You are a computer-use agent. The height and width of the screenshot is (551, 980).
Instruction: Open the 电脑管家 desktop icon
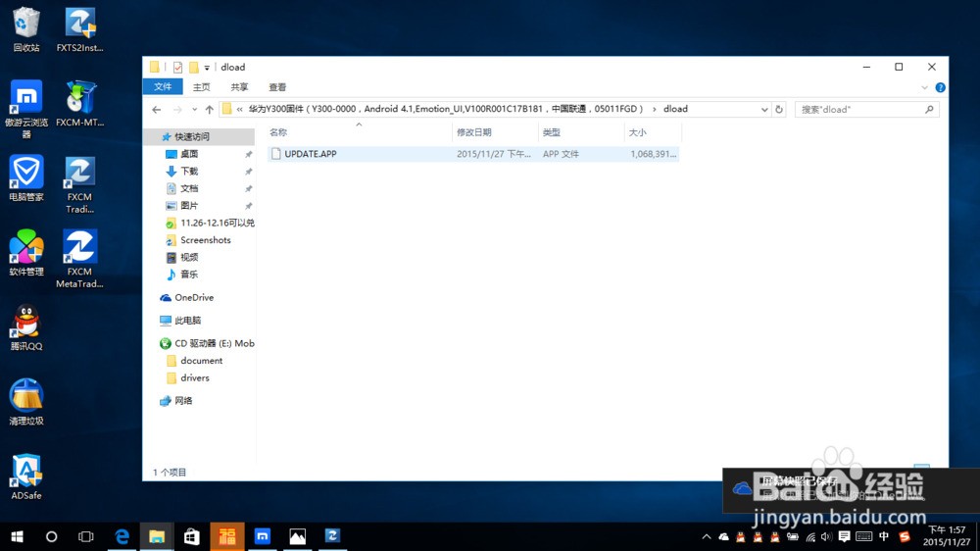(26, 178)
